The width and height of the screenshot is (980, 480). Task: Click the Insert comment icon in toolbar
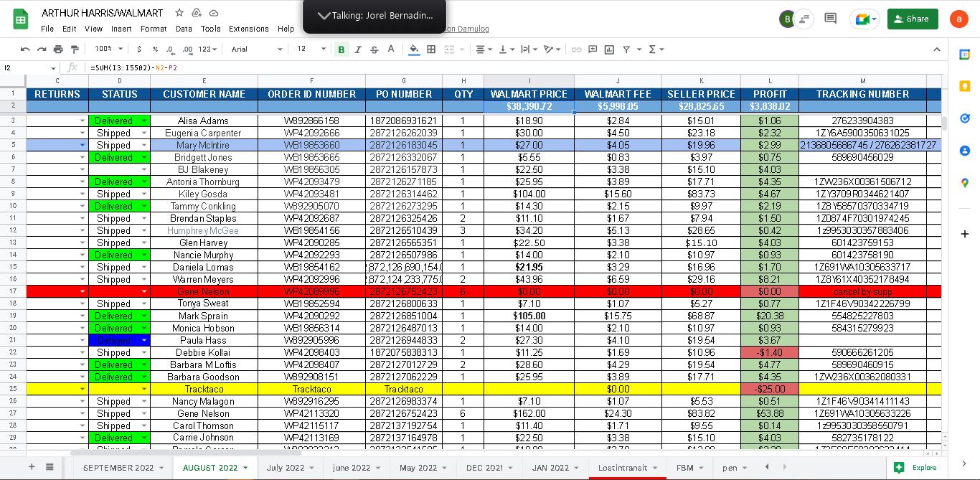[593, 50]
